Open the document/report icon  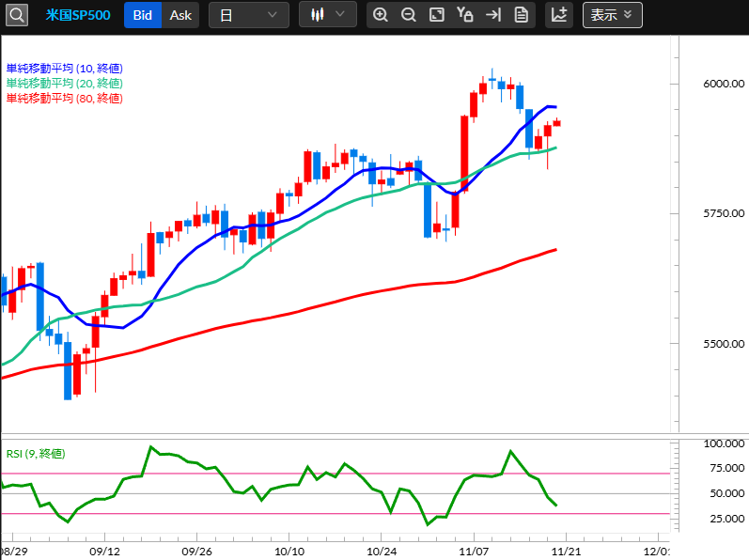522,15
